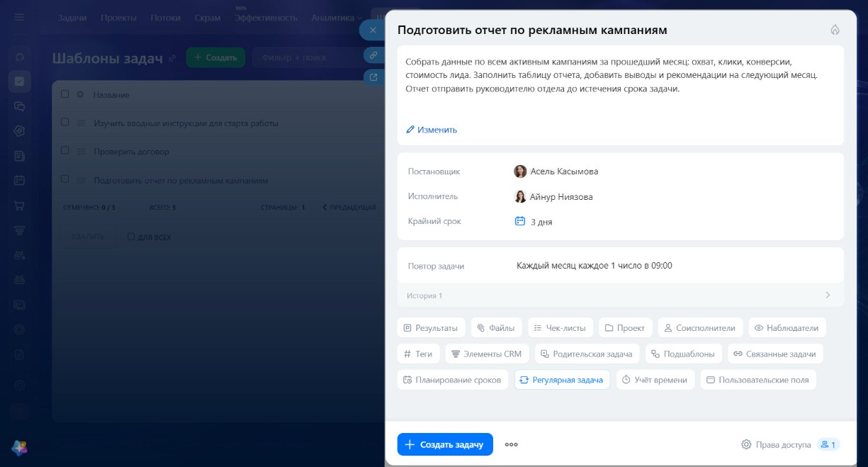Select the Регулярная задача chip

point(562,380)
